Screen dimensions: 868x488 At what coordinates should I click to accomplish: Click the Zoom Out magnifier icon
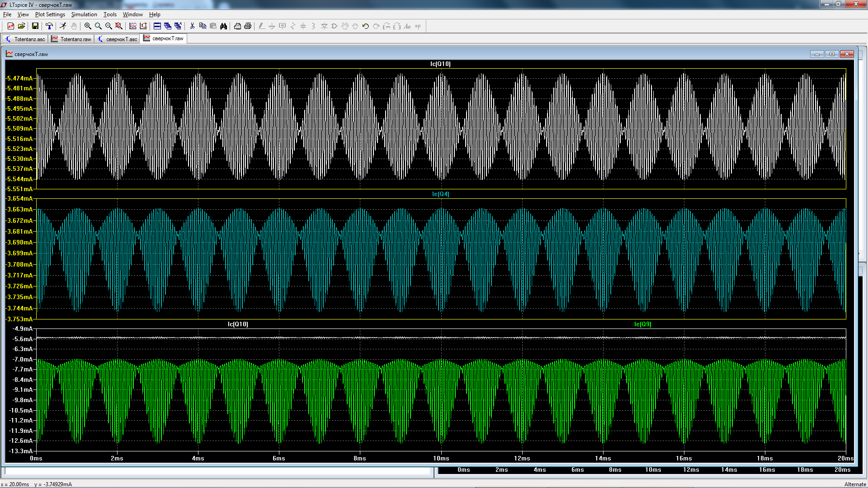coord(108,26)
